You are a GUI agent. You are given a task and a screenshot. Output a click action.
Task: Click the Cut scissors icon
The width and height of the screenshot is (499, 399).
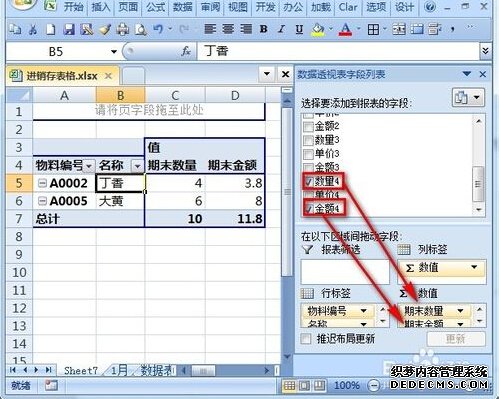33,29
